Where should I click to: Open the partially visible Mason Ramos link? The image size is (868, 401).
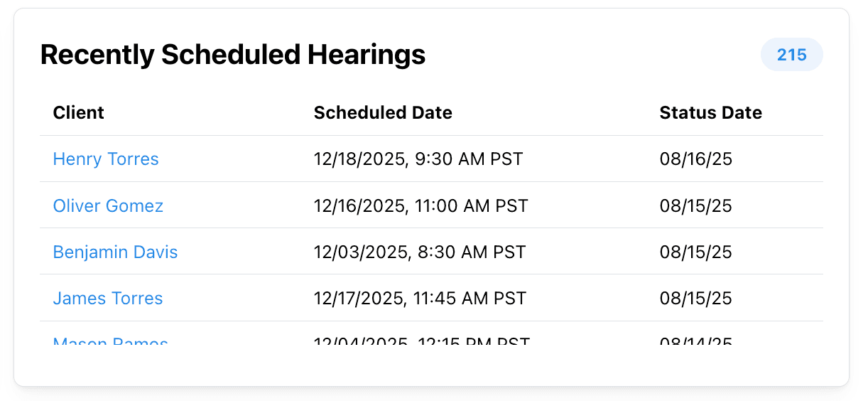tap(110, 342)
